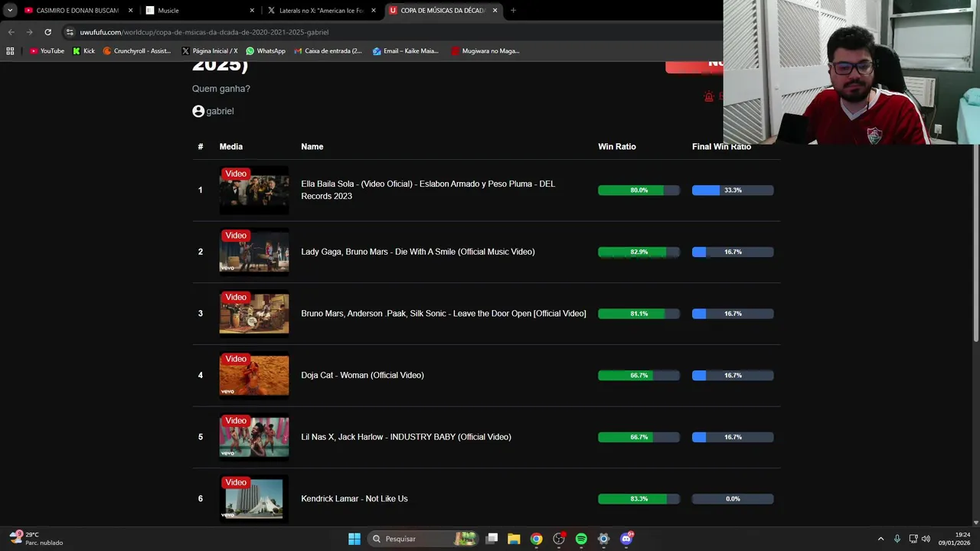Click the weather widget on taskbar
Viewport: 980px width, 551px height.
pyautogui.click(x=37, y=539)
